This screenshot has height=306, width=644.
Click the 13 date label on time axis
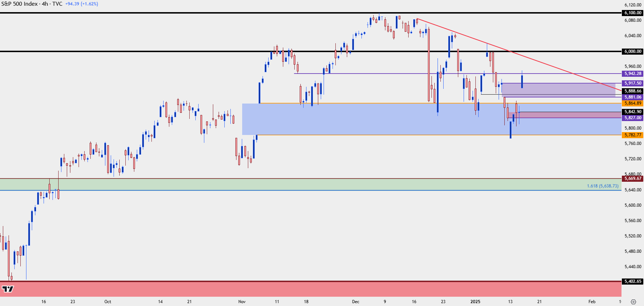[510, 302]
